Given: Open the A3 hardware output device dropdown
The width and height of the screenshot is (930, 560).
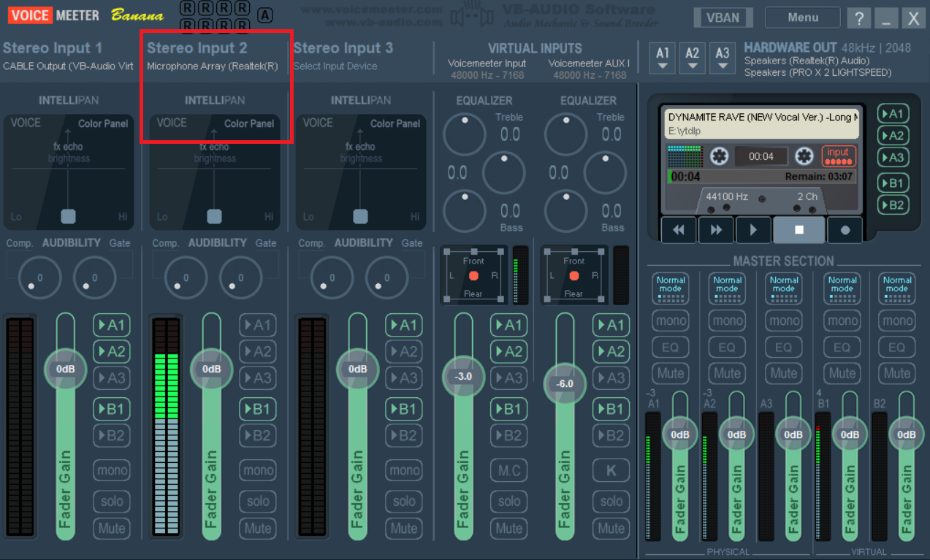Looking at the screenshot, I should pyautogui.click(x=723, y=58).
